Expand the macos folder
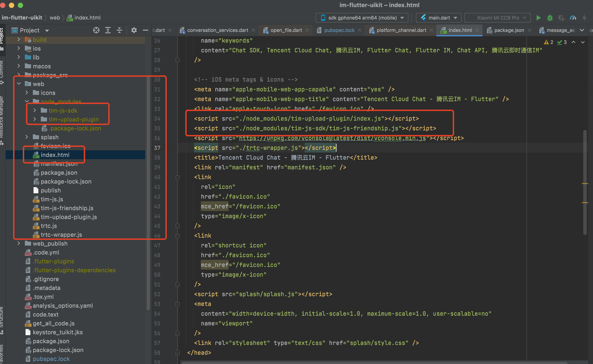 (x=19, y=66)
